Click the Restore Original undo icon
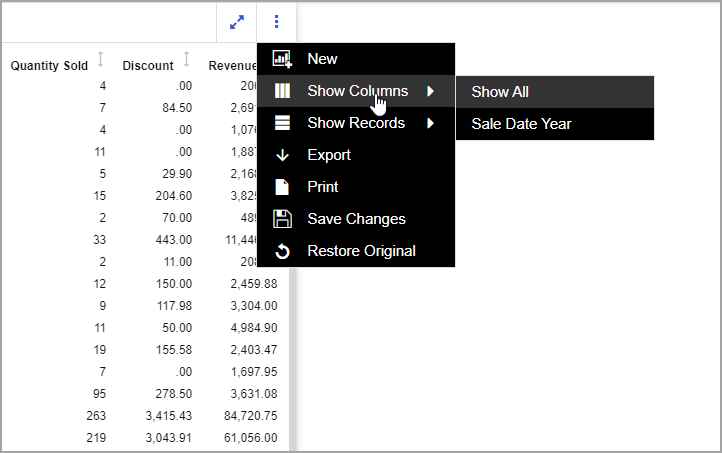This screenshot has width=722, height=453. point(282,251)
